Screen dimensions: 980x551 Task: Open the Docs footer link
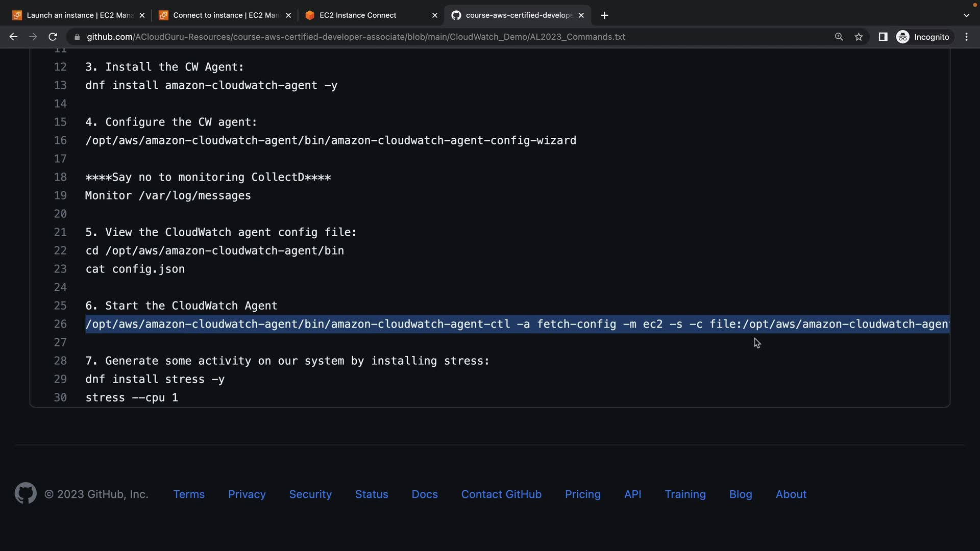point(425,494)
